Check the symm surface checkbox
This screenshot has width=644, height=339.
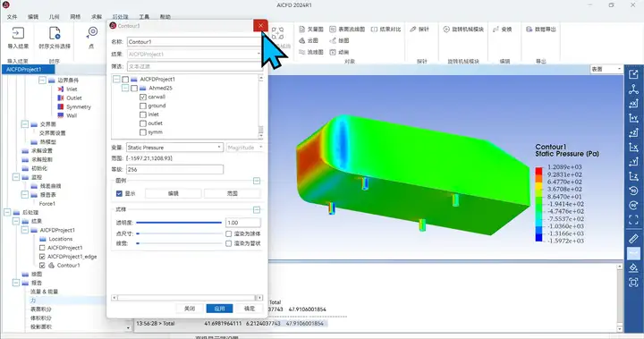coord(143,132)
